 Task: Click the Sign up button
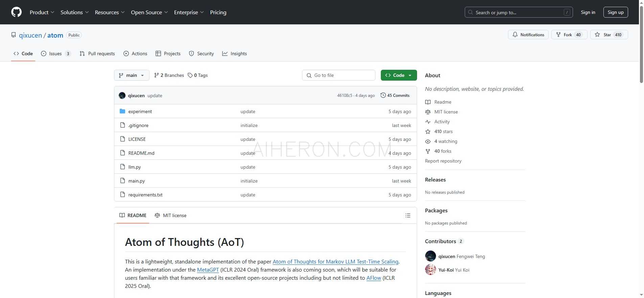(616, 12)
